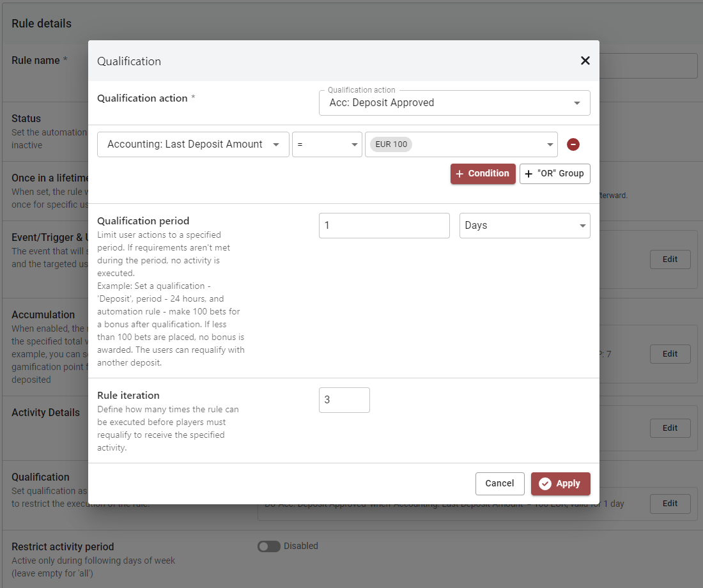
Task: Expand the Accounting: Last Deposit Amount dropdown
Action: pos(193,144)
